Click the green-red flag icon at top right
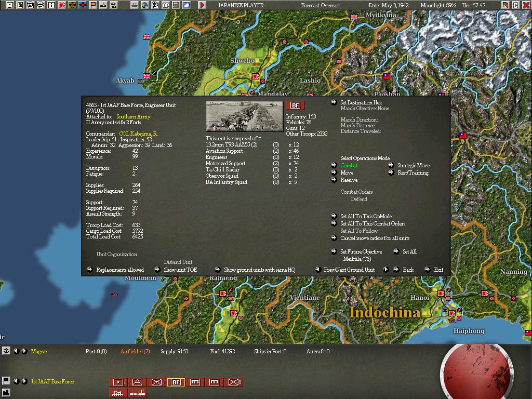This screenshot has width=532, height=399. tap(506, 5)
